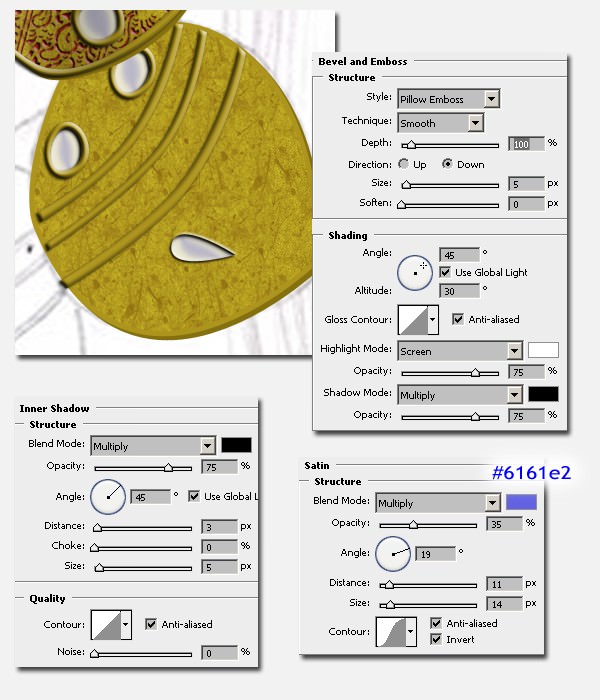Click the Bevel Size slider

pos(450,185)
